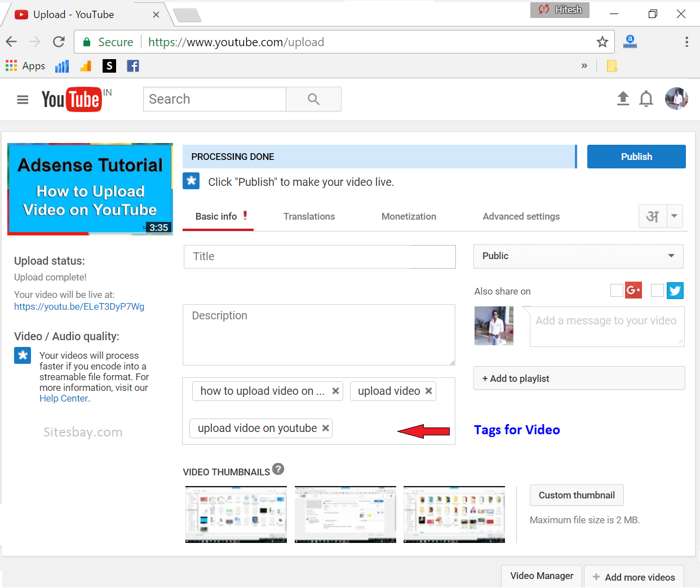Click the Hitesh profile badge
This screenshot has height=588, width=700.
(x=560, y=10)
